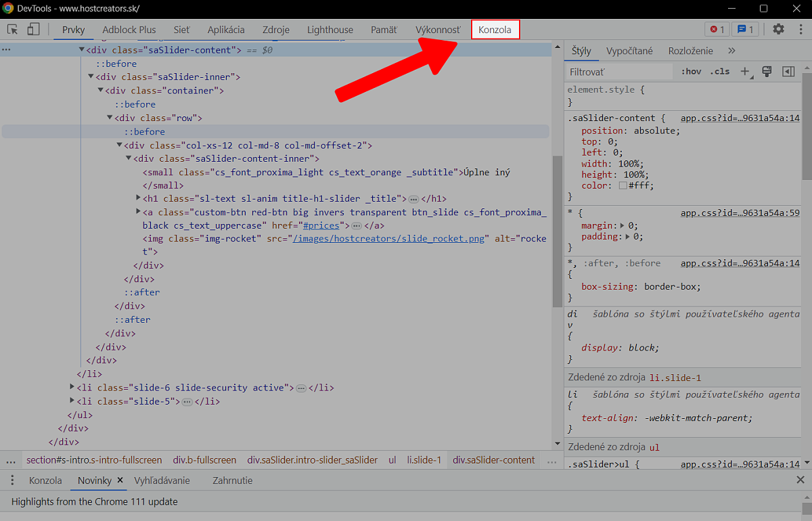Toggle the :hov element state button
812x521 pixels.
coord(691,71)
